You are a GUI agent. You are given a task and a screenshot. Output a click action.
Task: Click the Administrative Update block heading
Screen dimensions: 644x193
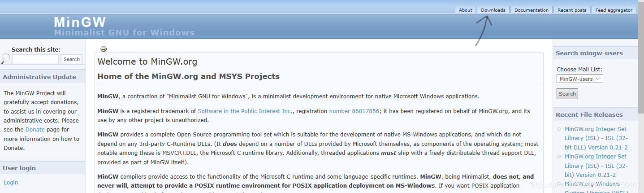tap(39, 77)
